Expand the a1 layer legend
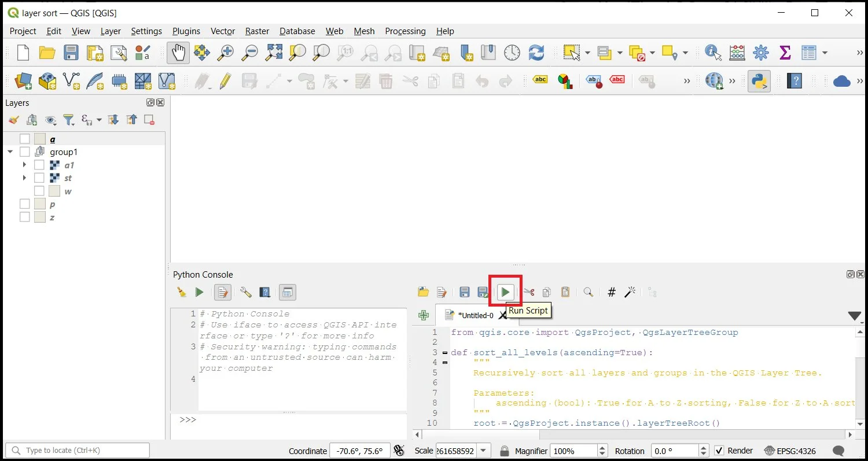Image resolution: width=868 pixels, height=461 pixels. coord(24,165)
